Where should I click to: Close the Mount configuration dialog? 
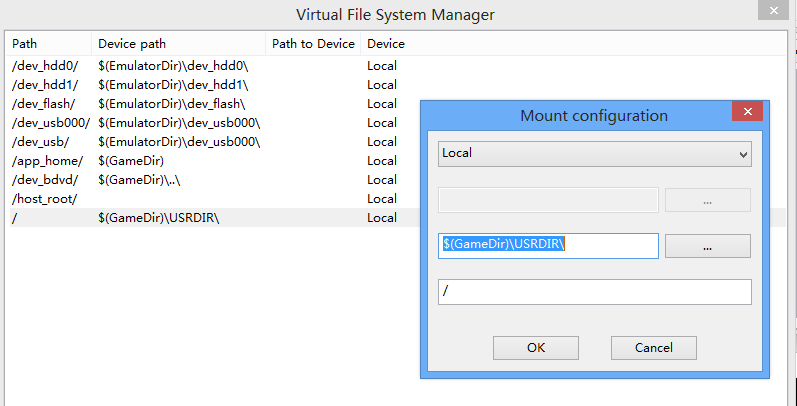tap(746, 115)
